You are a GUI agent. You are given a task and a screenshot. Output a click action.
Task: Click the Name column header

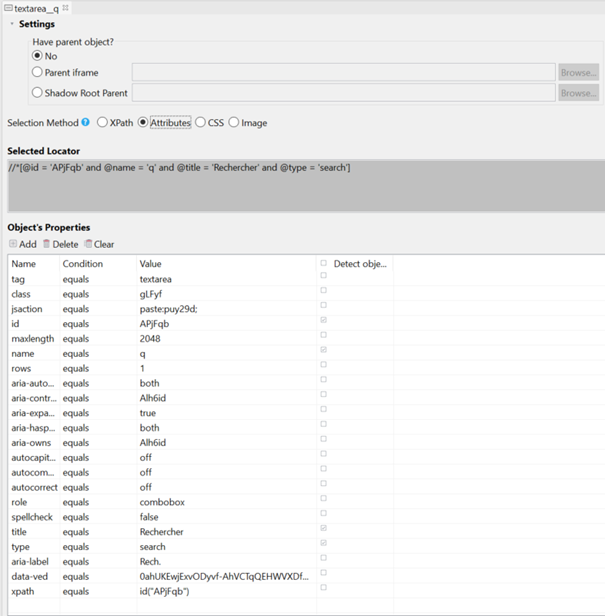click(34, 264)
